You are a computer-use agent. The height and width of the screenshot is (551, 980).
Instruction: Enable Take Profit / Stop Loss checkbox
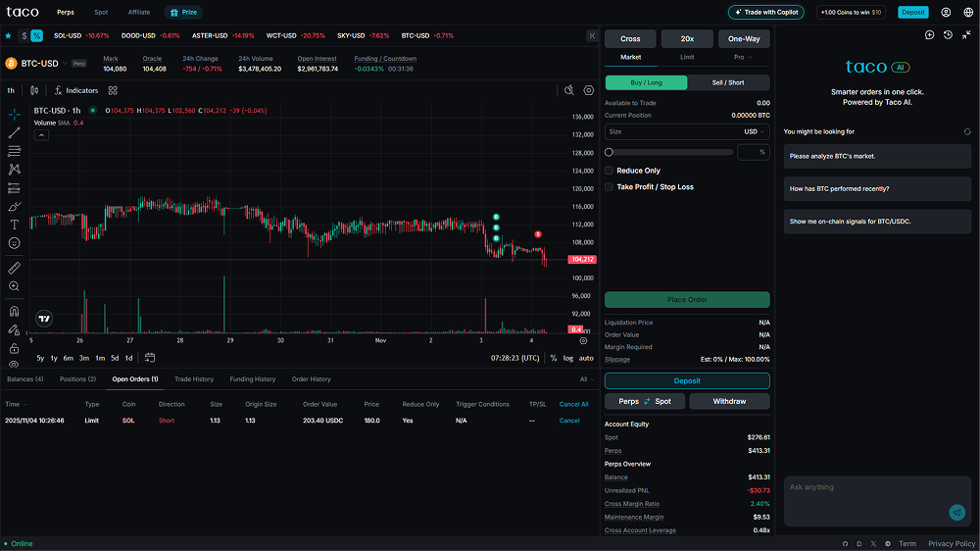pyautogui.click(x=609, y=186)
